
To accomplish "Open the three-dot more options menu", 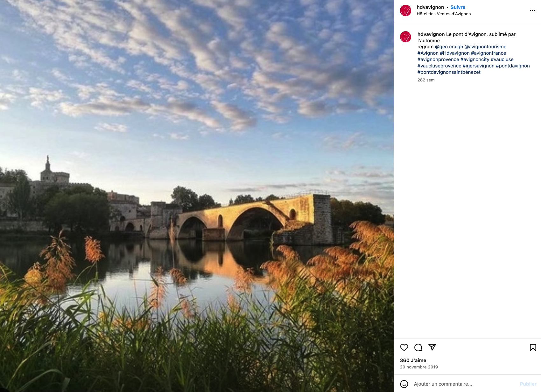I will click(x=532, y=10).
